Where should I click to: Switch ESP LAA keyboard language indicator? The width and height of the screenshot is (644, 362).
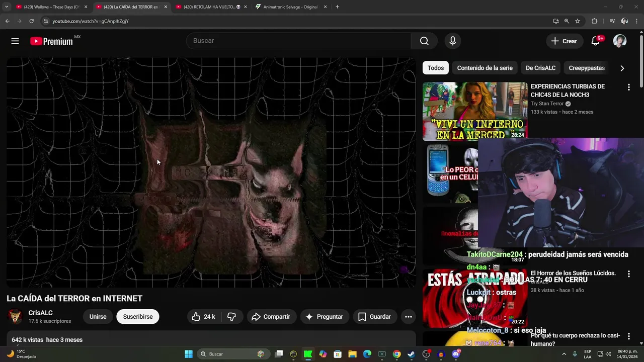[588, 354]
